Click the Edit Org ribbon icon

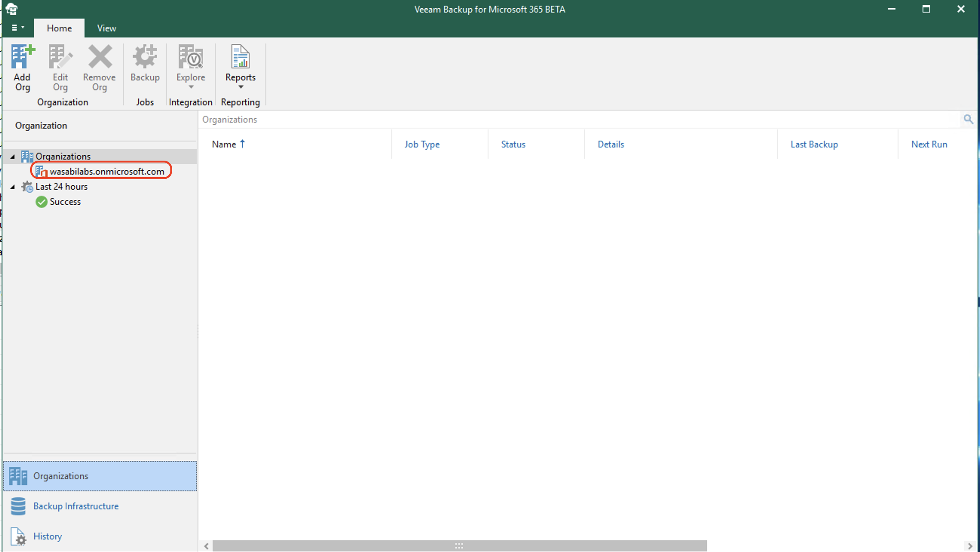click(x=60, y=56)
